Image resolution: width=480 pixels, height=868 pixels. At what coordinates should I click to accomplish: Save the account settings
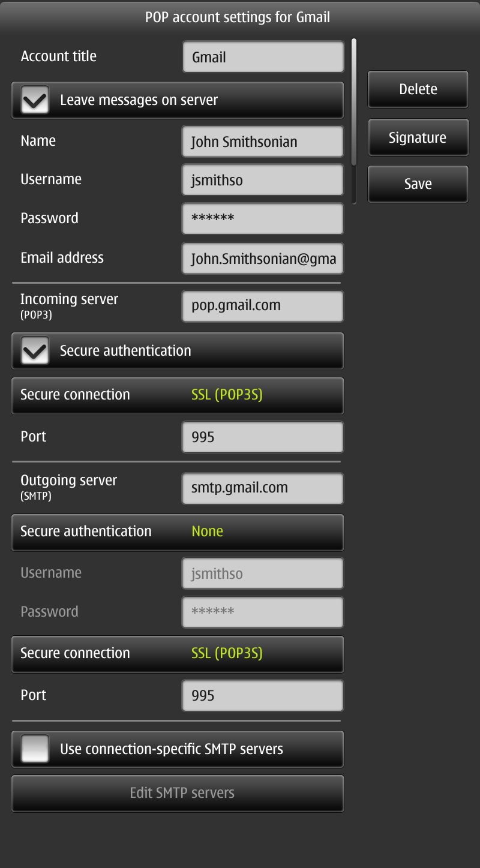[x=418, y=184]
